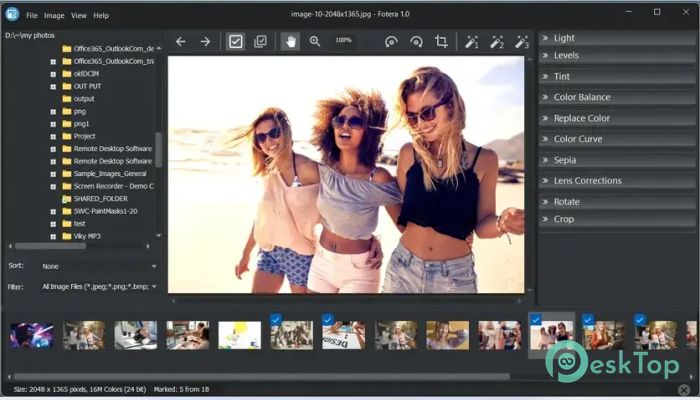Click the folder tree scroll down arrow
This screenshot has width=700, height=400.
[159, 236]
